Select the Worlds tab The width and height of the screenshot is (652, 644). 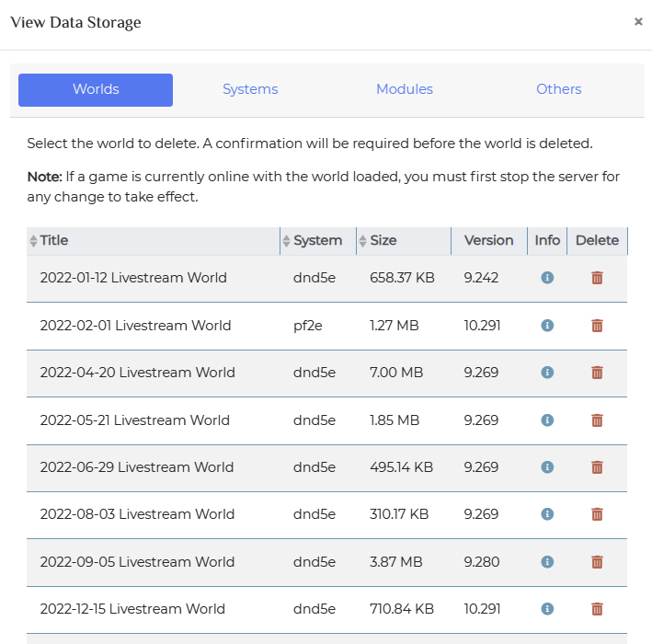pos(96,90)
